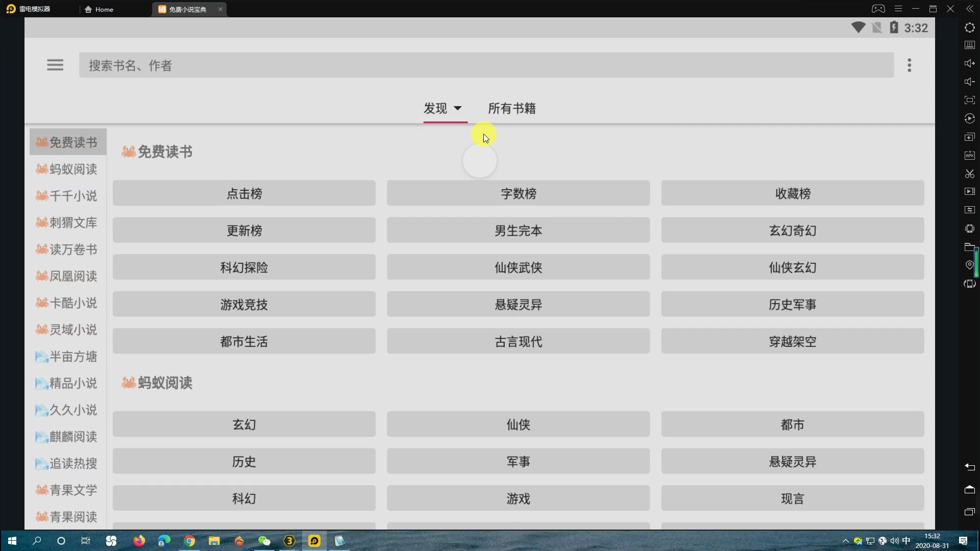Select 追读热搜 in the source sidebar

click(68, 463)
